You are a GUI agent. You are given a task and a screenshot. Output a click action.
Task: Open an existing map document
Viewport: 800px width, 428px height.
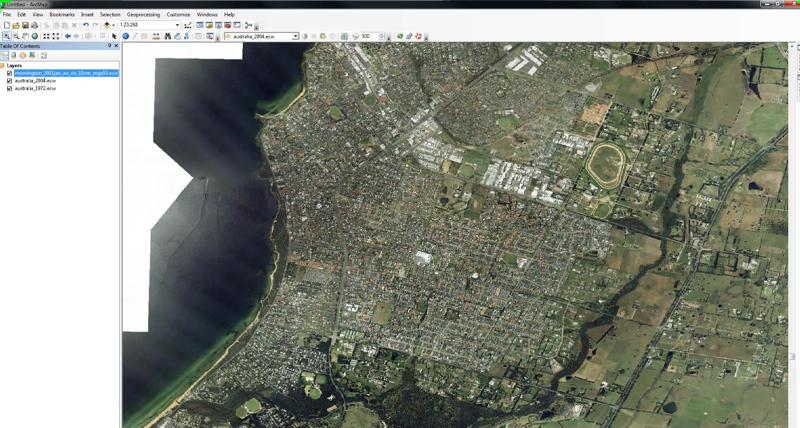pyautogui.click(x=16, y=25)
